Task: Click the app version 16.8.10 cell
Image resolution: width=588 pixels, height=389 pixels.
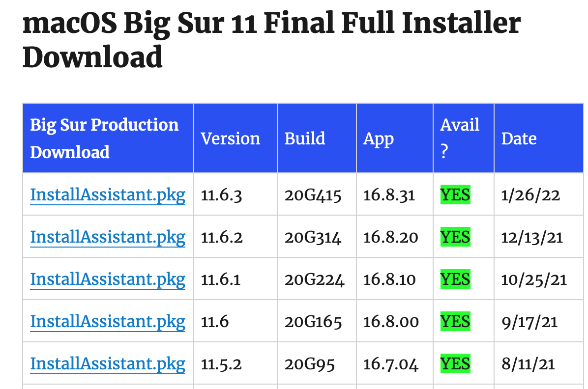Action: (x=389, y=280)
